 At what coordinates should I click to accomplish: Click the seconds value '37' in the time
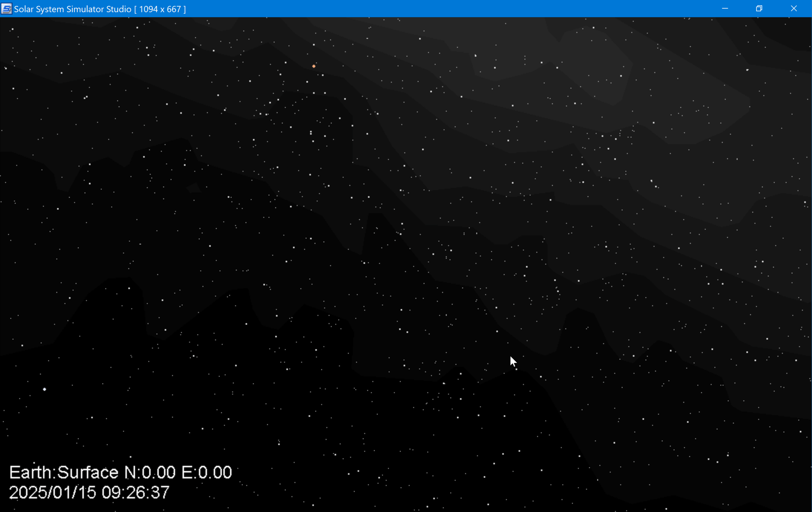point(160,493)
